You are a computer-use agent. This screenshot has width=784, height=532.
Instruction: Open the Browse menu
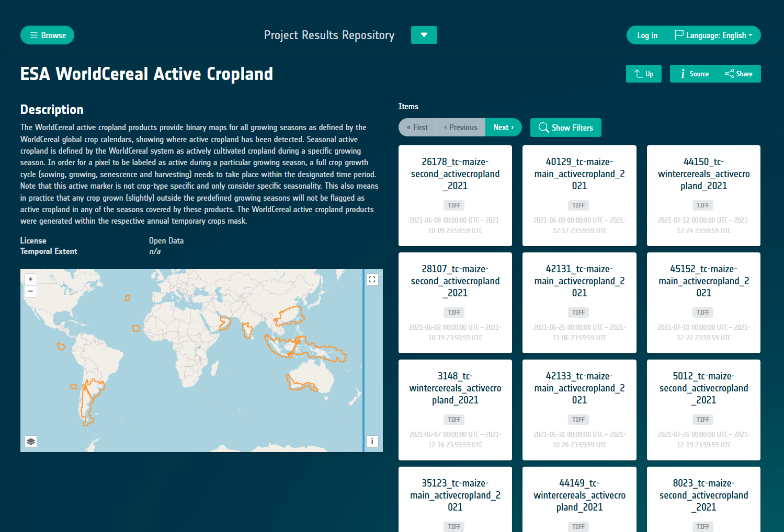[48, 36]
